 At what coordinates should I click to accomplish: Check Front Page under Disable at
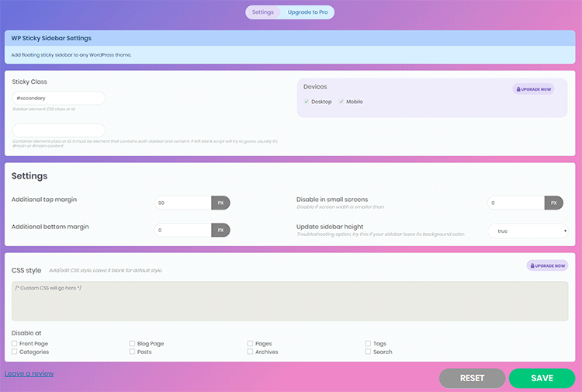click(x=14, y=343)
